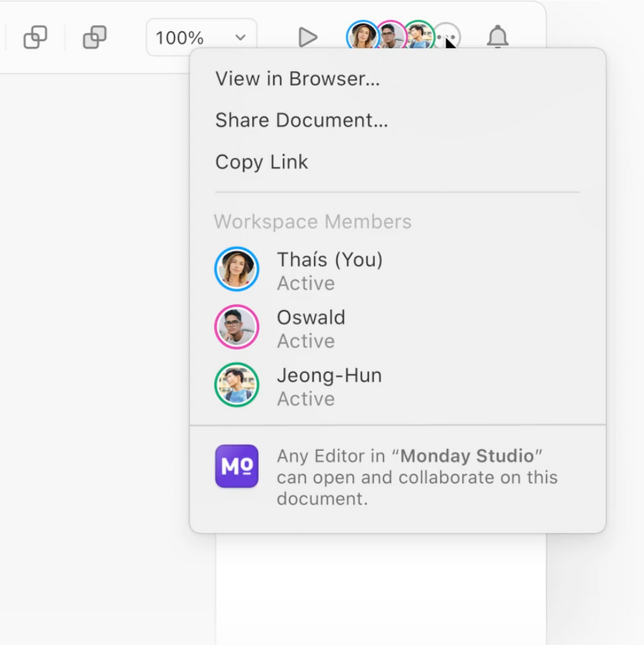Viewport: 644px width, 645px height.
Task: Play the document preview
Action: (308, 37)
